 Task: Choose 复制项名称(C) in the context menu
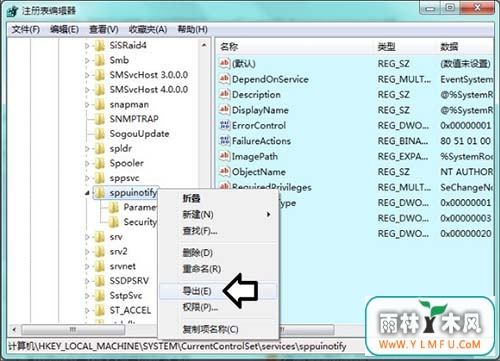pos(218,329)
